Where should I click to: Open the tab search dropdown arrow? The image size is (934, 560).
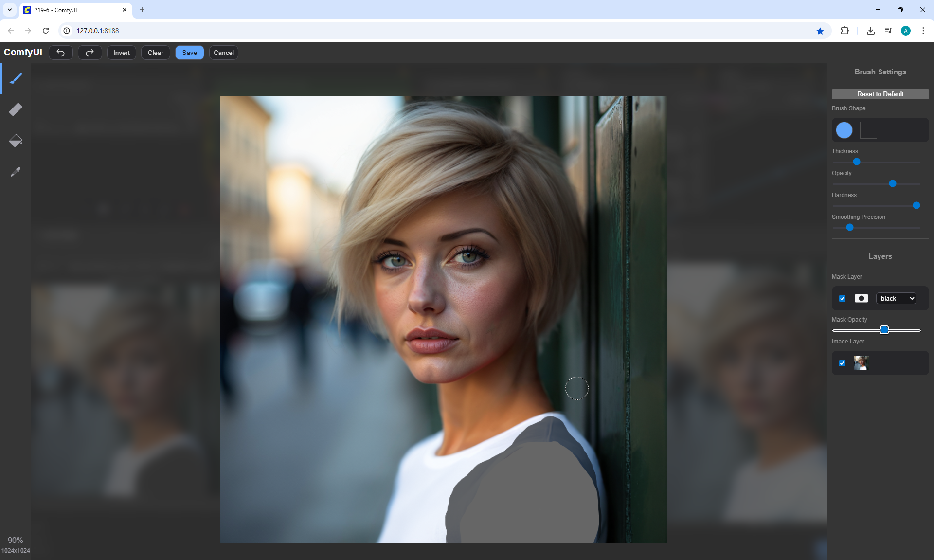coord(9,10)
